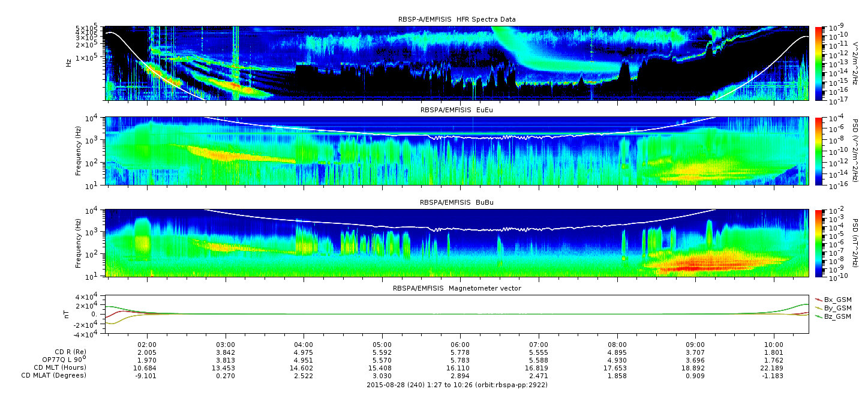
Task: Click the RBSPA/EMFISIS BuBu panel title
Action: (x=456, y=203)
